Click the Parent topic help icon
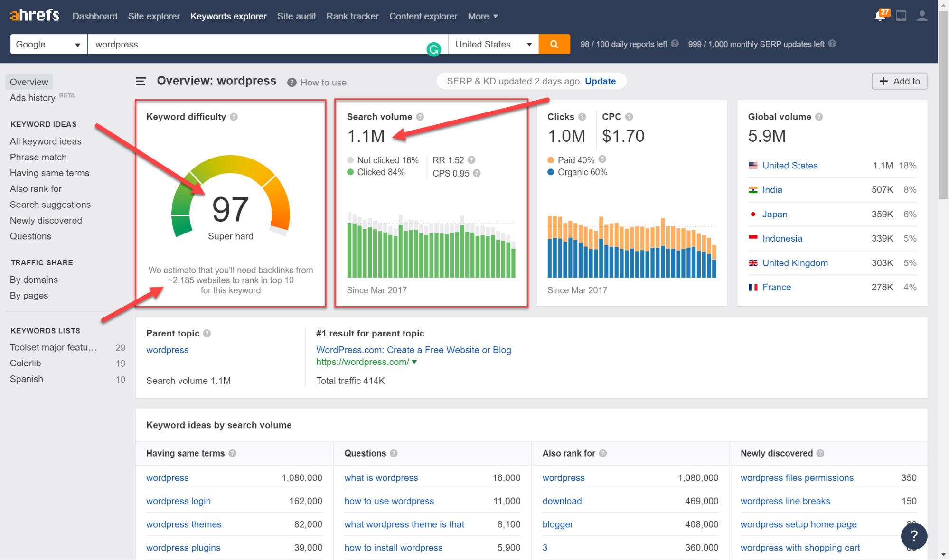 pyautogui.click(x=207, y=334)
